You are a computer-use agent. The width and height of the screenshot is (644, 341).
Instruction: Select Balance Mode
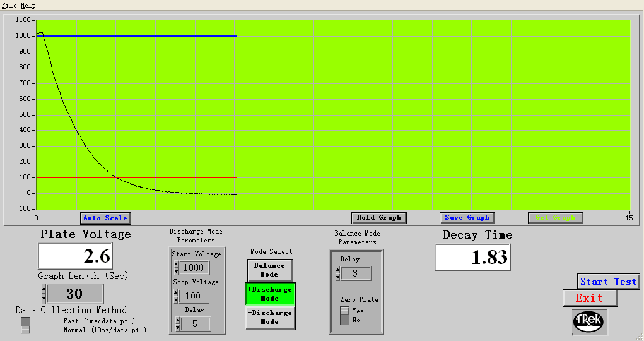[x=270, y=270]
